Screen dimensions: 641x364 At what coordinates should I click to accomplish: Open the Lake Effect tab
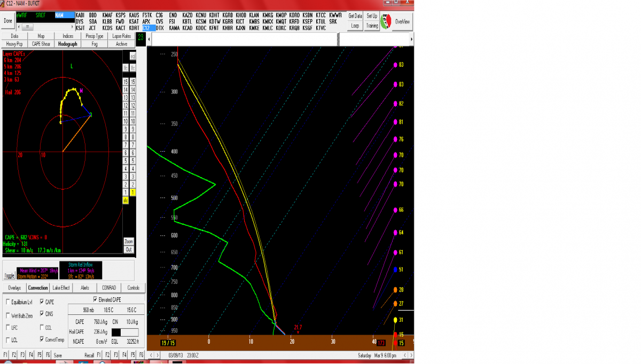[61, 288]
